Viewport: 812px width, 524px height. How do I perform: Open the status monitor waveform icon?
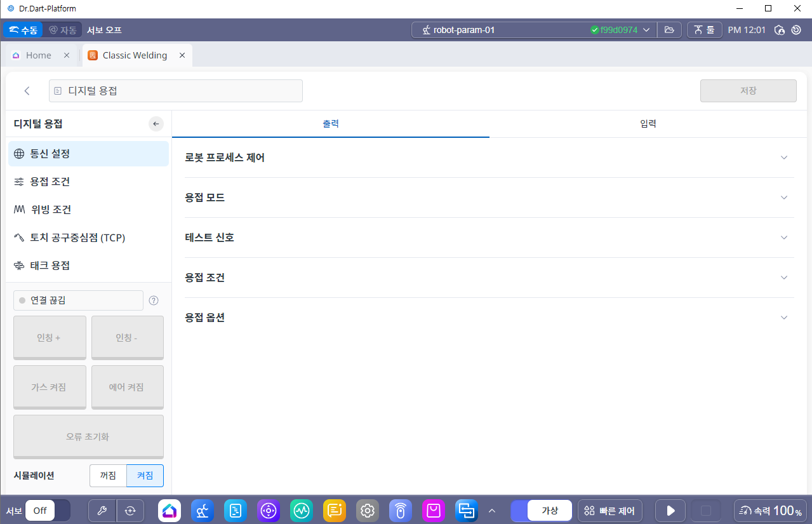pyautogui.click(x=302, y=510)
